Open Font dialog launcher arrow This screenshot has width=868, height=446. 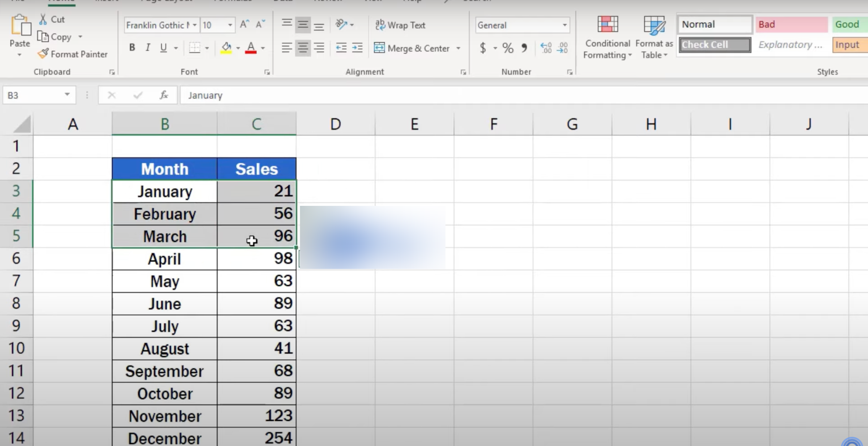tap(267, 72)
